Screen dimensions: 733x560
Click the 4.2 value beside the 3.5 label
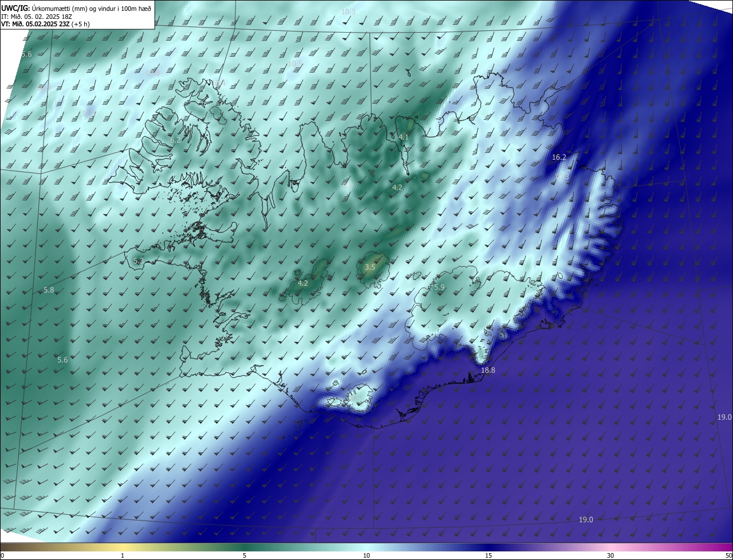point(303,283)
